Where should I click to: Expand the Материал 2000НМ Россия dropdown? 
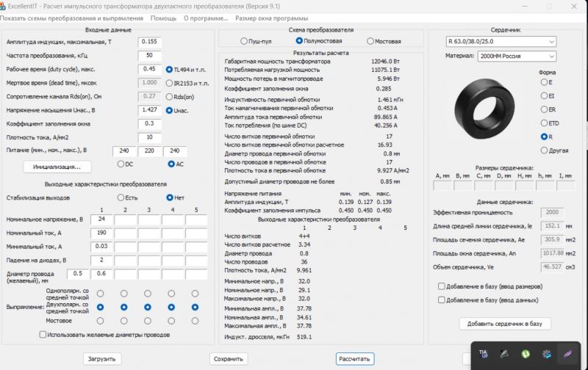coord(517,56)
